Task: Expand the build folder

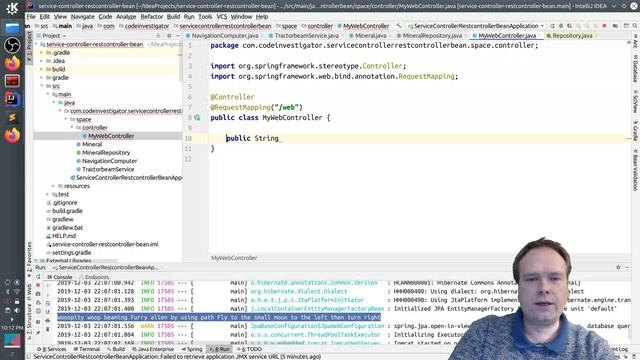Action: click(42, 69)
